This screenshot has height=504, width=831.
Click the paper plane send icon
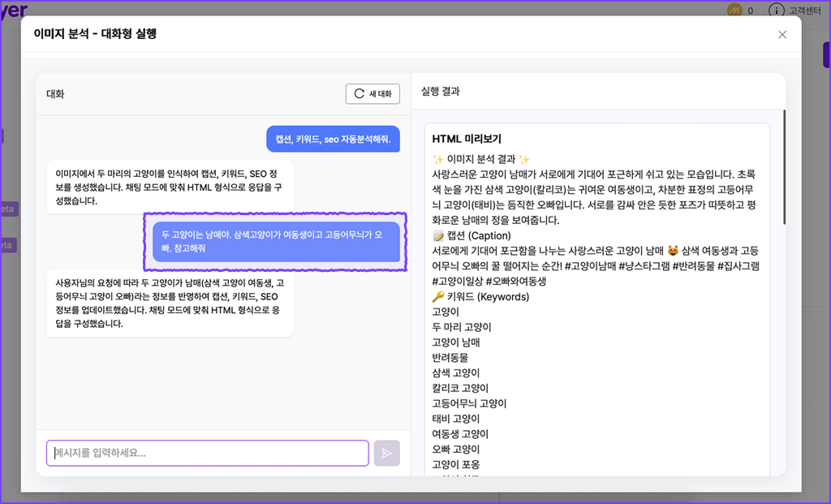pyautogui.click(x=387, y=453)
